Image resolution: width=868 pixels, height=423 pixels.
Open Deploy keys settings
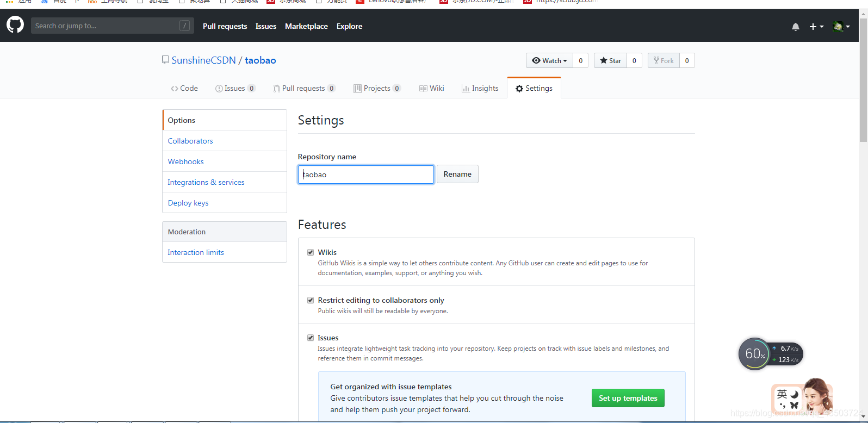tap(225, 203)
